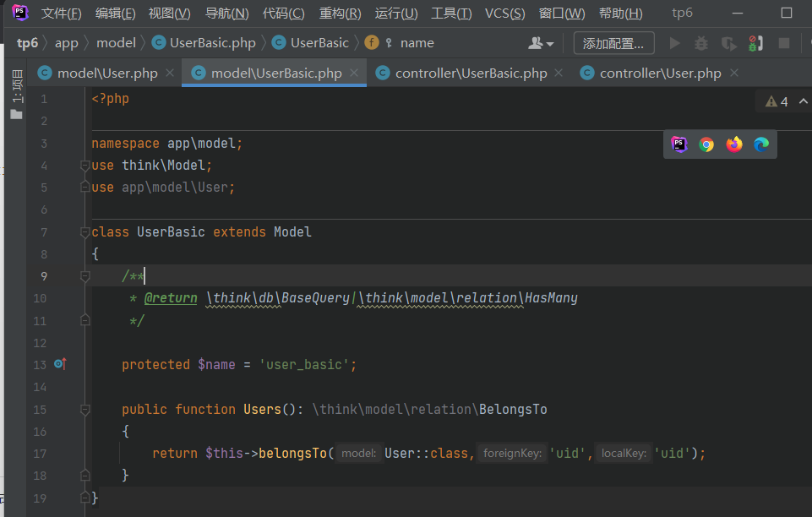Select model in the breadcrumb bar
812x517 pixels.
click(116, 43)
